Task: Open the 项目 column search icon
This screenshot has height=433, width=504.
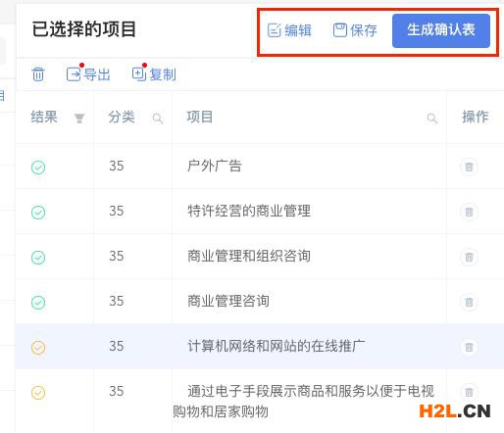Action: pyautogui.click(x=432, y=118)
